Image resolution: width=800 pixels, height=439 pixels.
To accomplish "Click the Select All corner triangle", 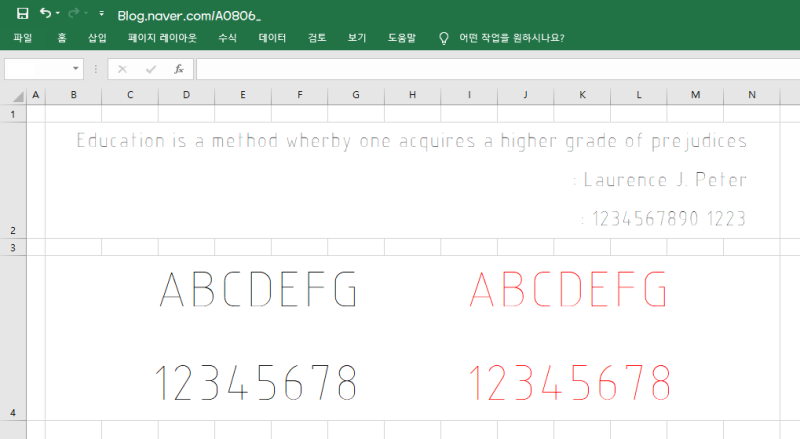I will pos(18,96).
